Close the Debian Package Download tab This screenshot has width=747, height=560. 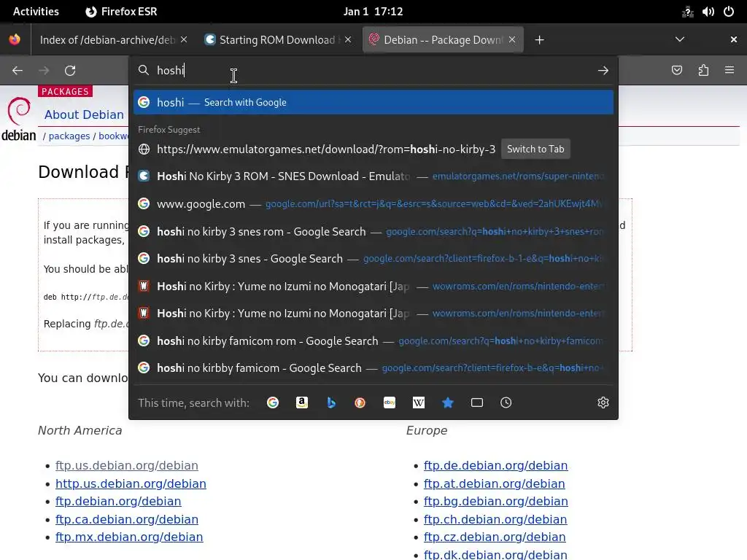(512, 39)
